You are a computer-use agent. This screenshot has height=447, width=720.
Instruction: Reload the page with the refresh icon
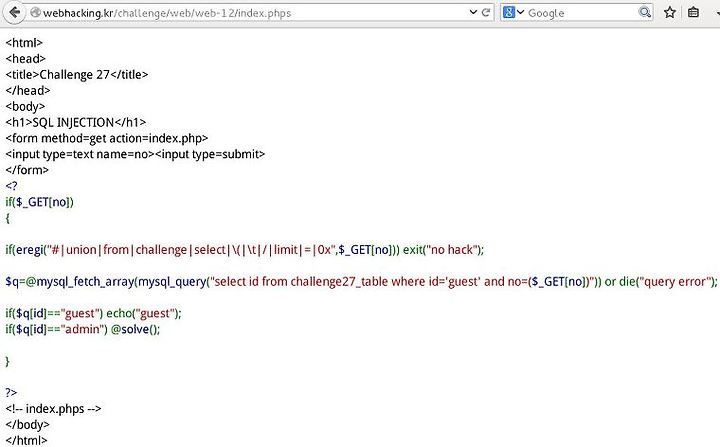click(x=486, y=12)
